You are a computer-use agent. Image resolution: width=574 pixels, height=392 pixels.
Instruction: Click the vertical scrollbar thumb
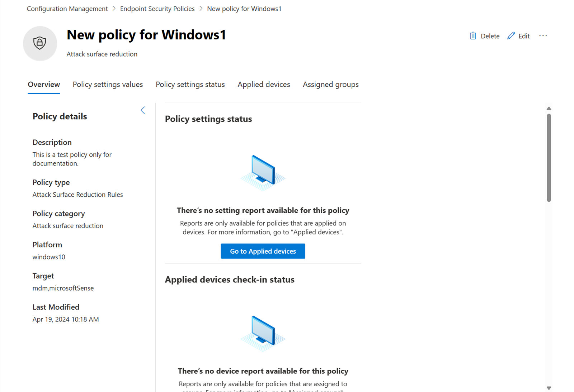tap(549, 158)
